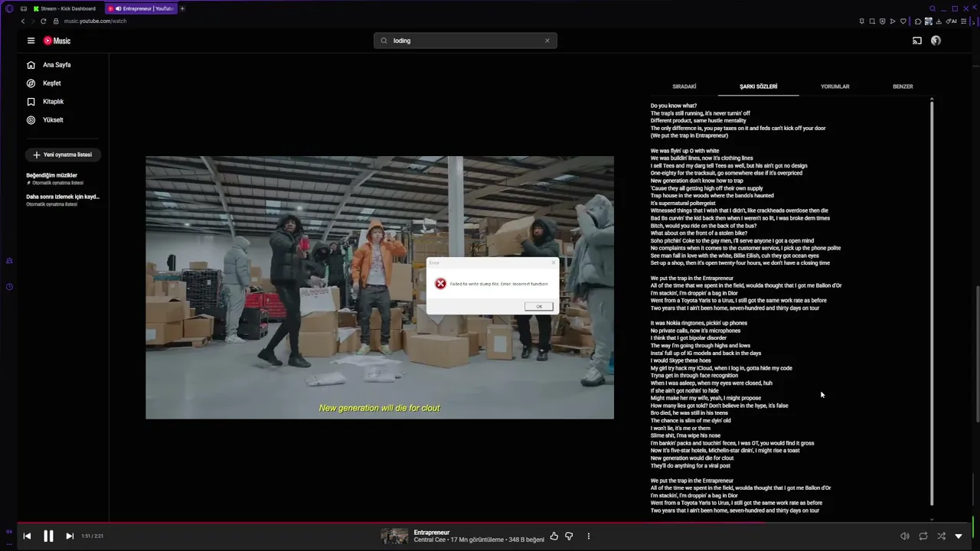Pause the current song
The image size is (980, 551).
[x=48, y=536]
